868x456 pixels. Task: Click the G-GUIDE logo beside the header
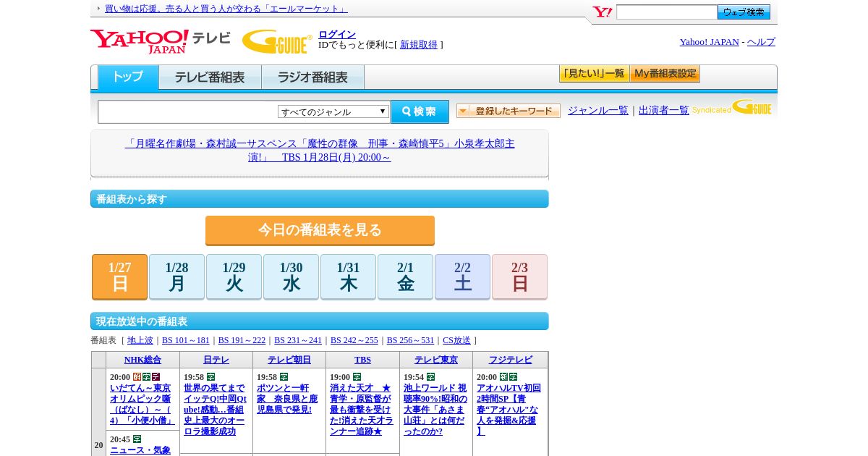276,41
